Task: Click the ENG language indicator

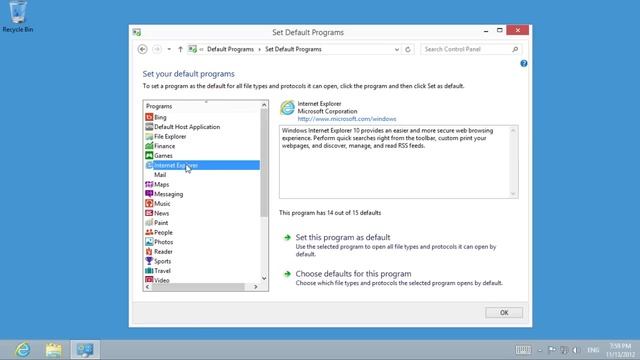Action: tap(593, 350)
